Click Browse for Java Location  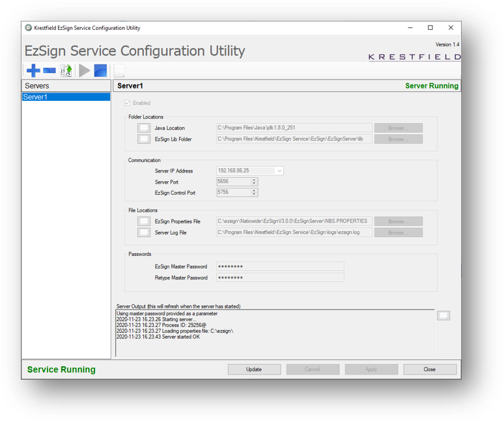pyautogui.click(x=399, y=128)
